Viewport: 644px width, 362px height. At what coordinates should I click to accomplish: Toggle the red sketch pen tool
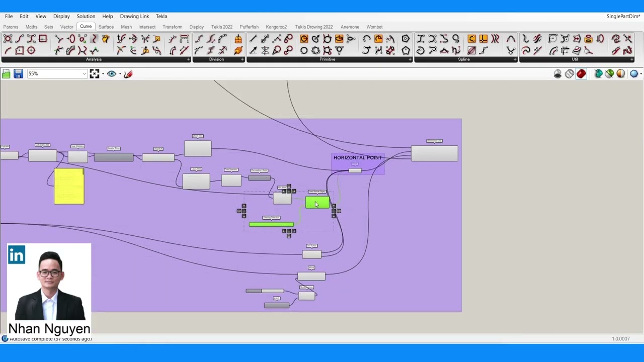click(128, 74)
